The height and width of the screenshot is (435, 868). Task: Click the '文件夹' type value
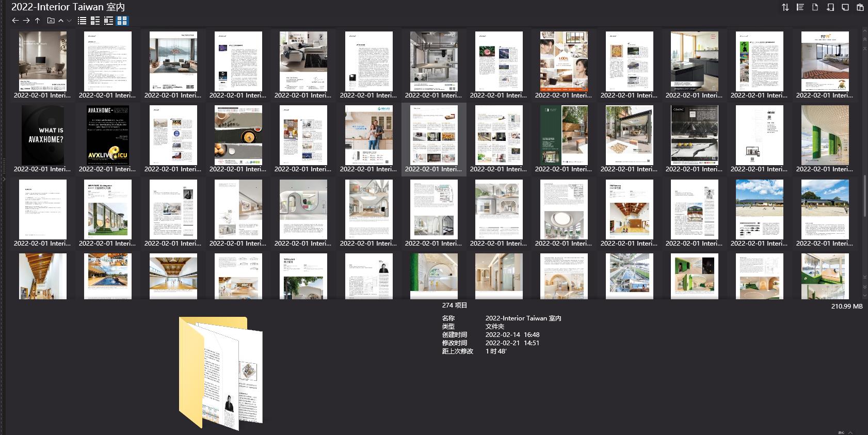click(x=495, y=327)
